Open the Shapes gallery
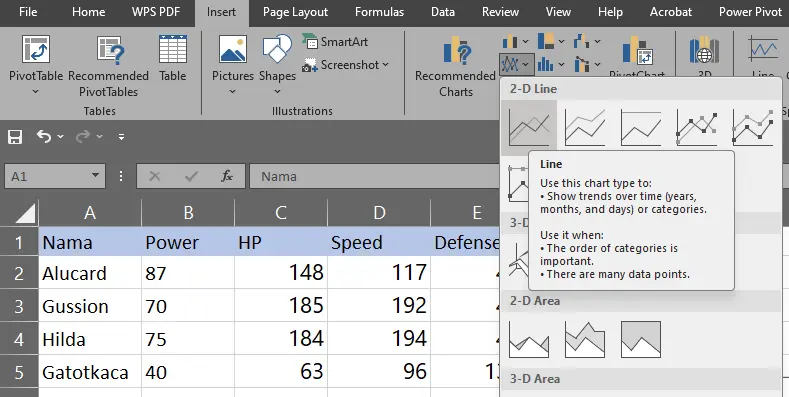The height and width of the screenshot is (397, 789). [x=277, y=64]
